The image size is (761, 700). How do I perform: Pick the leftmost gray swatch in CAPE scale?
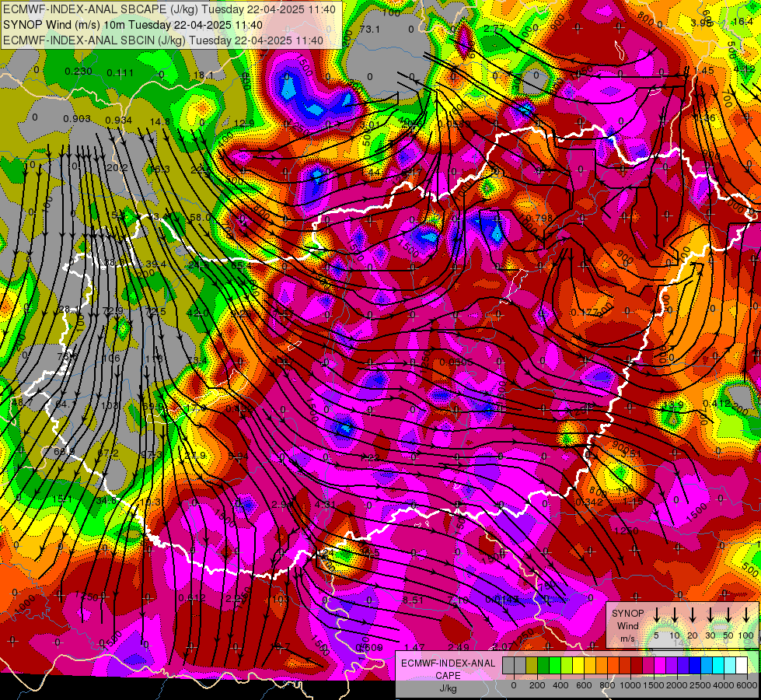point(508,665)
